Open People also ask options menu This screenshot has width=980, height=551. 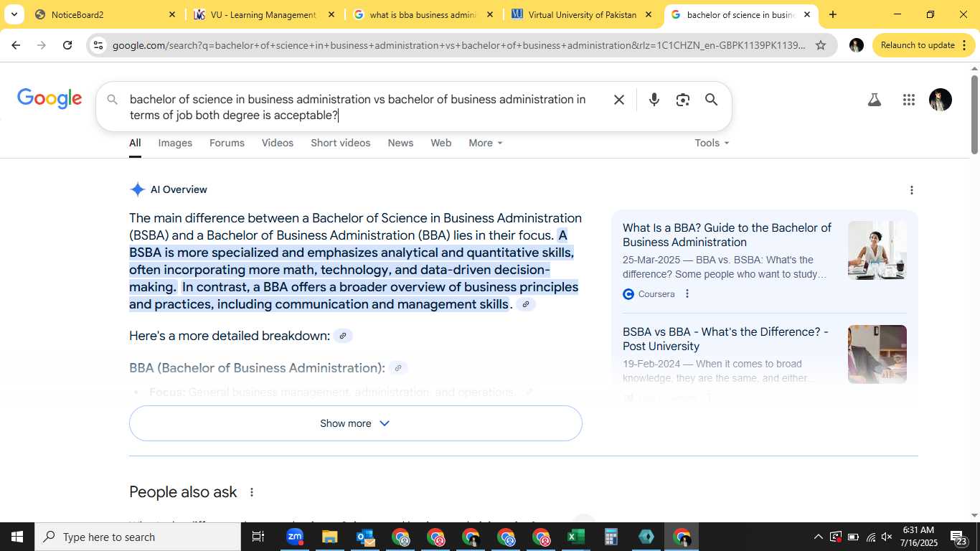coord(251,492)
